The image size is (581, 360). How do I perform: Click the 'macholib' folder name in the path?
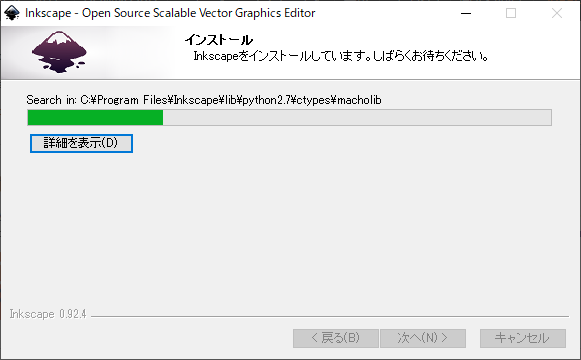359,100
